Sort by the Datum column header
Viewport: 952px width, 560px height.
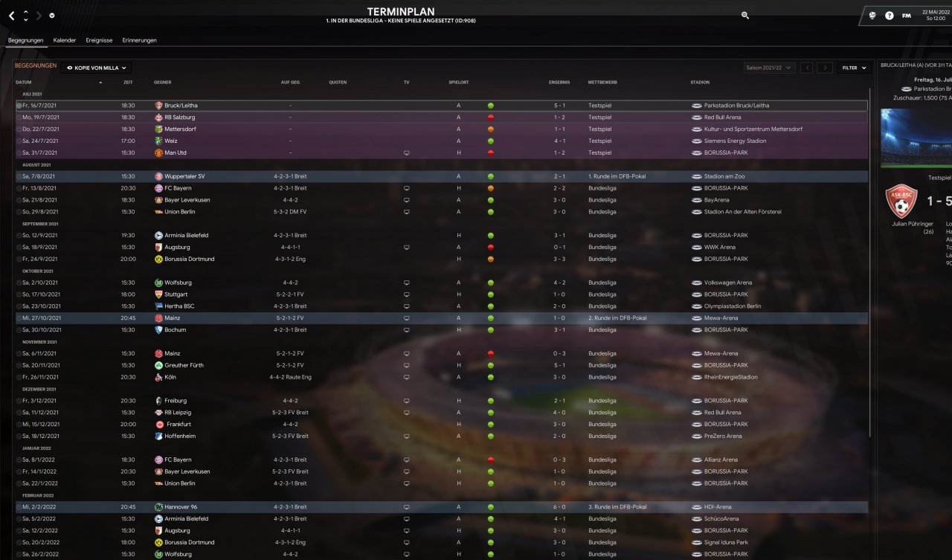24,83
